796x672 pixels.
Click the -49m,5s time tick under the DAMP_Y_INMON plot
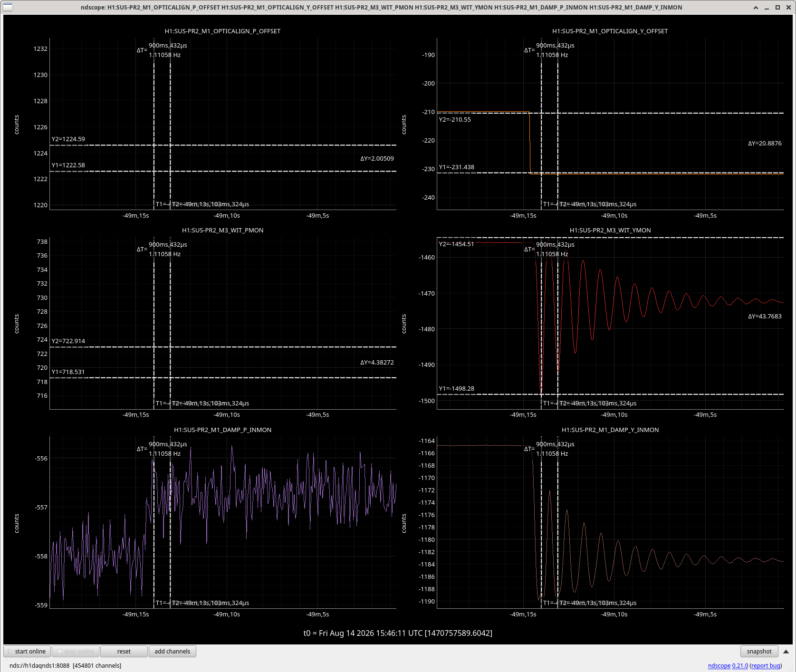(705, 614)
